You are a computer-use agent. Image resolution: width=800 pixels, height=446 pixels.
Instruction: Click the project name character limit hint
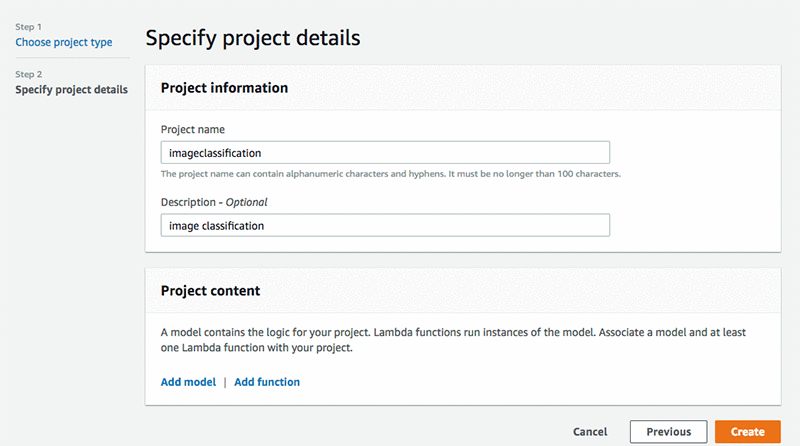click(x=391, y=174)
